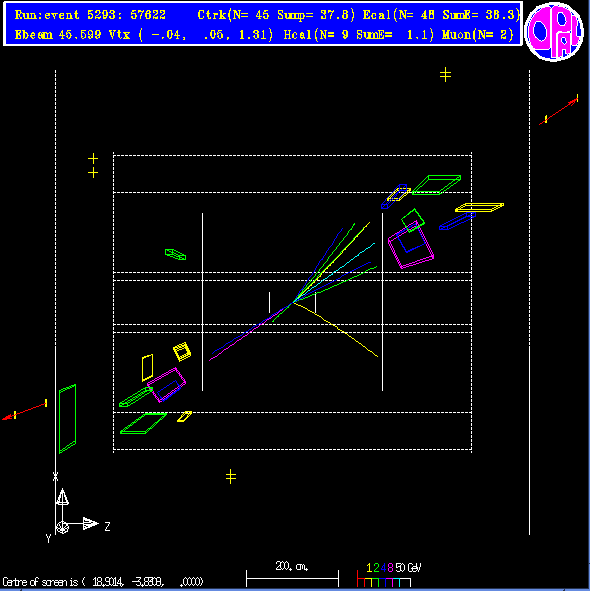This screenshot has height=591, width=590.
Task: Select the large magenta calorimeter cluster on right
Action: point(411,245)
